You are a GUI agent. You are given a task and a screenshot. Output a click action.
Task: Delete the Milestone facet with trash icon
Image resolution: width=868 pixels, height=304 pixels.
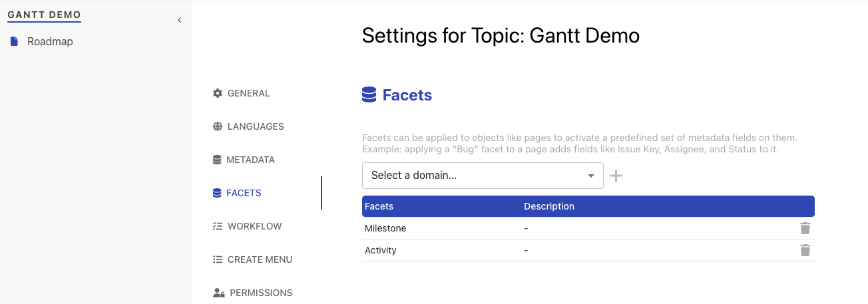click(x=805, y=228)
